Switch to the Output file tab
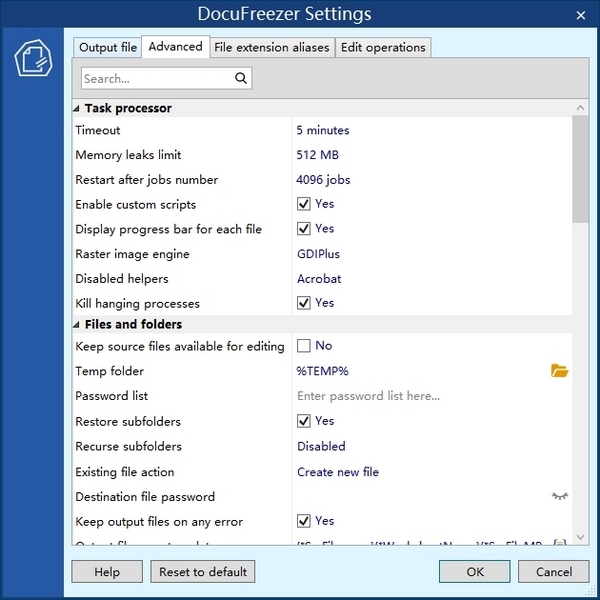 tap(108, 47)
